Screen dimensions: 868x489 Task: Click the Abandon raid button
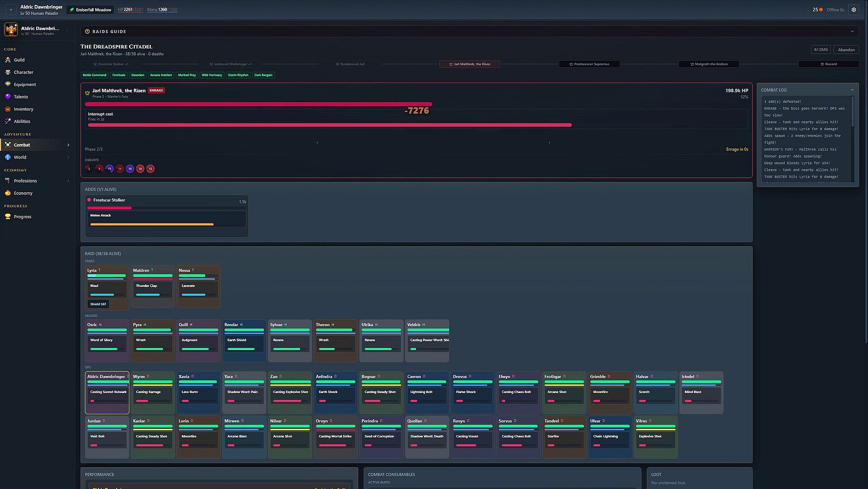846,50
